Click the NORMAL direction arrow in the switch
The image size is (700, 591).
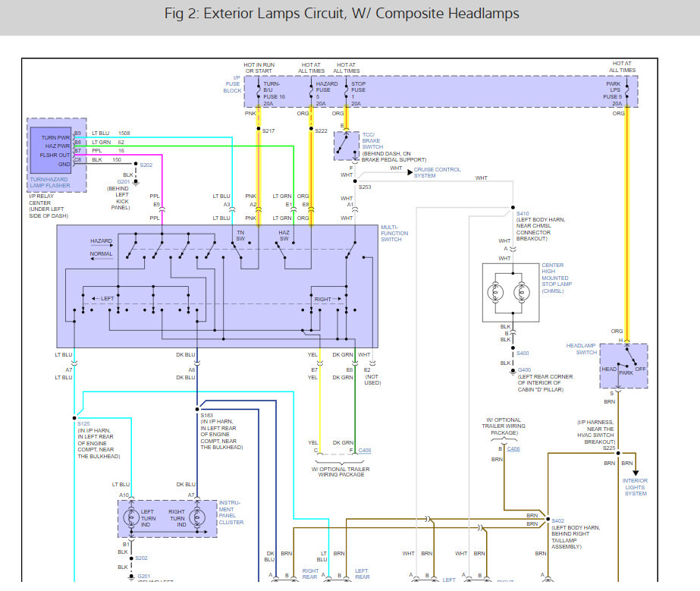[x=102, y=259]
